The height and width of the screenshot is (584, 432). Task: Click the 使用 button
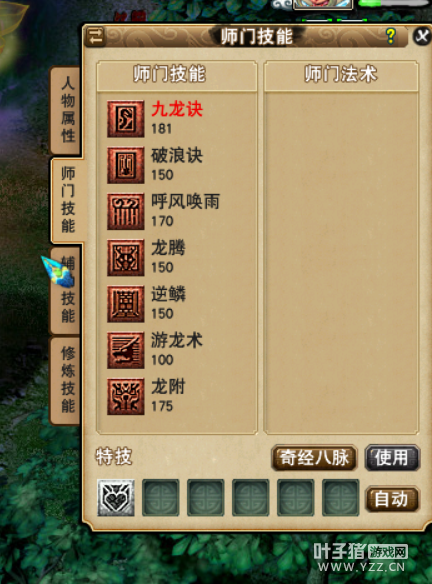[x=392, y=458]
